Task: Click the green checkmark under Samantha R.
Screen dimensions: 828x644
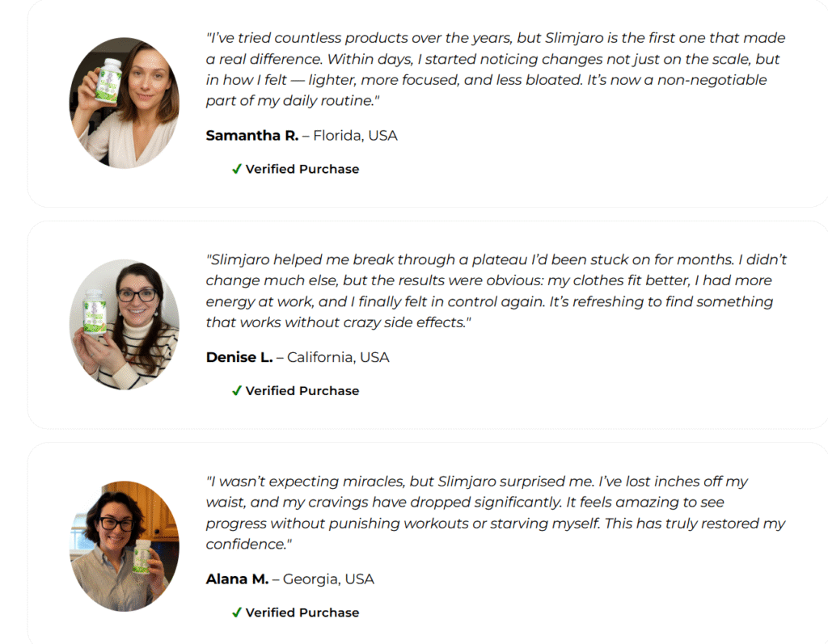Action: tap(237, 169)
